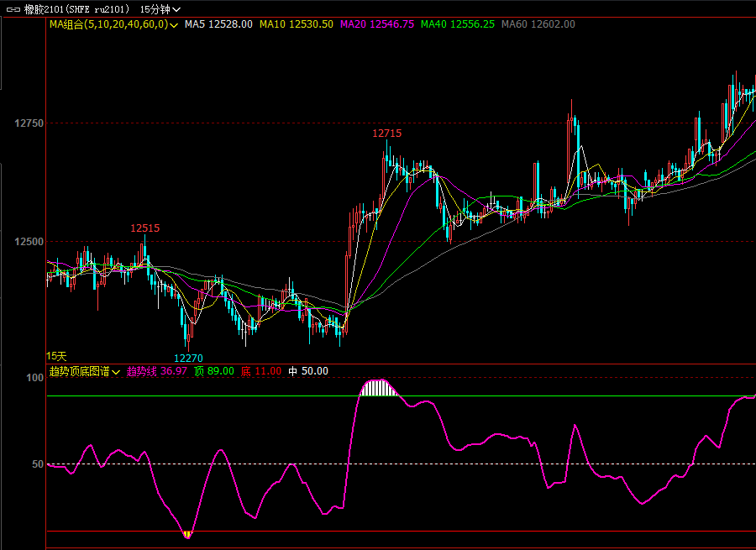Click the MA20 12546.75 value
Screen dimensions: 756x550
point(377,24)
